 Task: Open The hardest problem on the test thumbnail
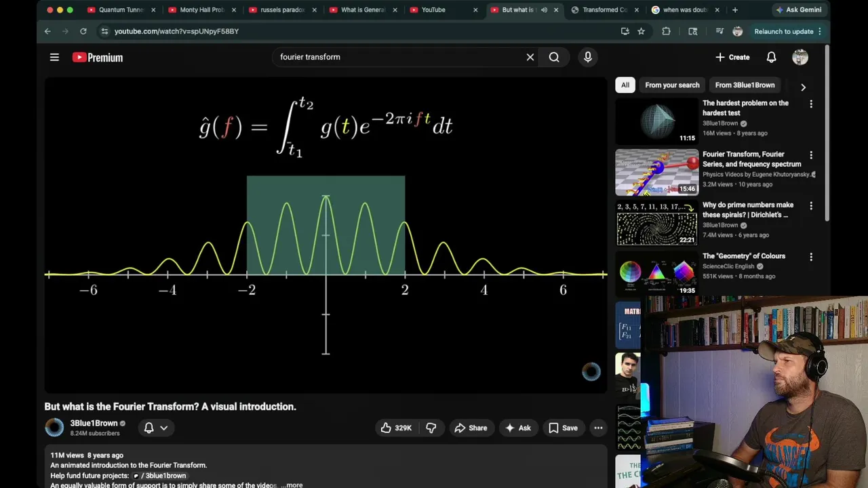(656, 121)
